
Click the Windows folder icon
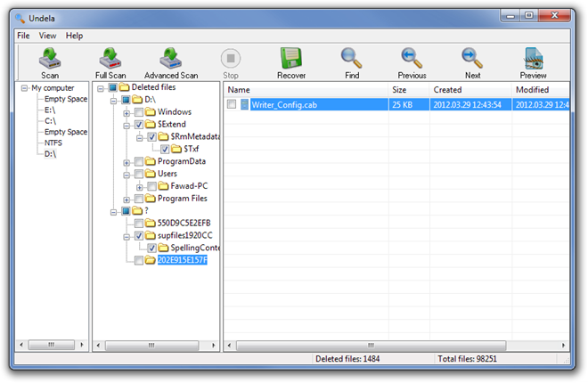point(151,112)
